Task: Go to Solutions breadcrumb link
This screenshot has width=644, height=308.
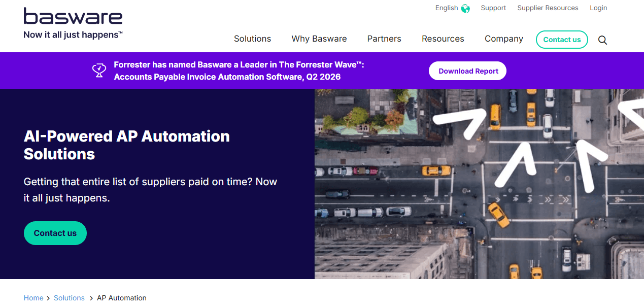Action: 69,298
